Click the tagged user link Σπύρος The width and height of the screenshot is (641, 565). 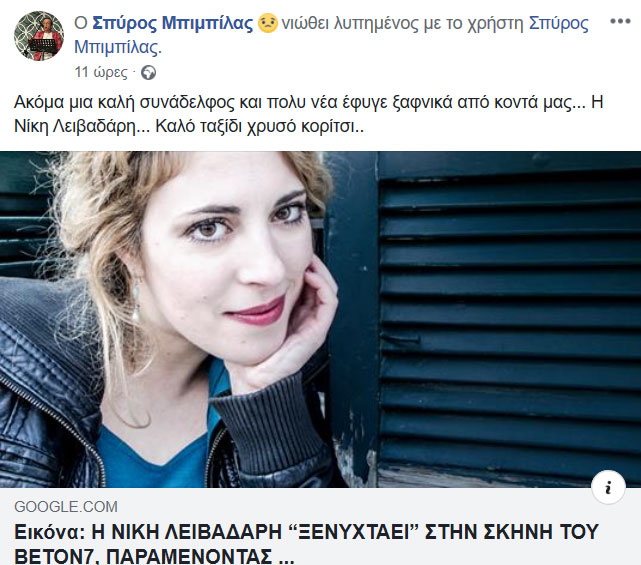559,23
